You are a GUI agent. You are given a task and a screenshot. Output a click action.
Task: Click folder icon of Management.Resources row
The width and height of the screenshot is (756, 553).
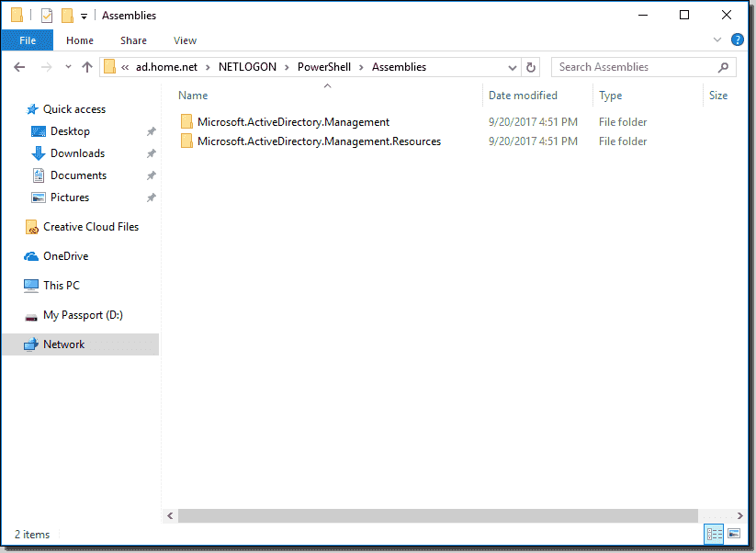[186, 141]
